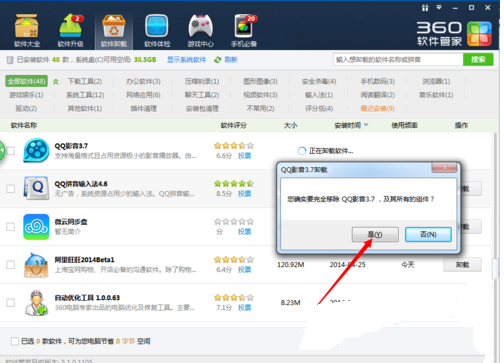Image resolution: width=504 pixels, height=363 pixels.
Task: Select the 办公软件(3) category
Action: (x=143, y=81)
